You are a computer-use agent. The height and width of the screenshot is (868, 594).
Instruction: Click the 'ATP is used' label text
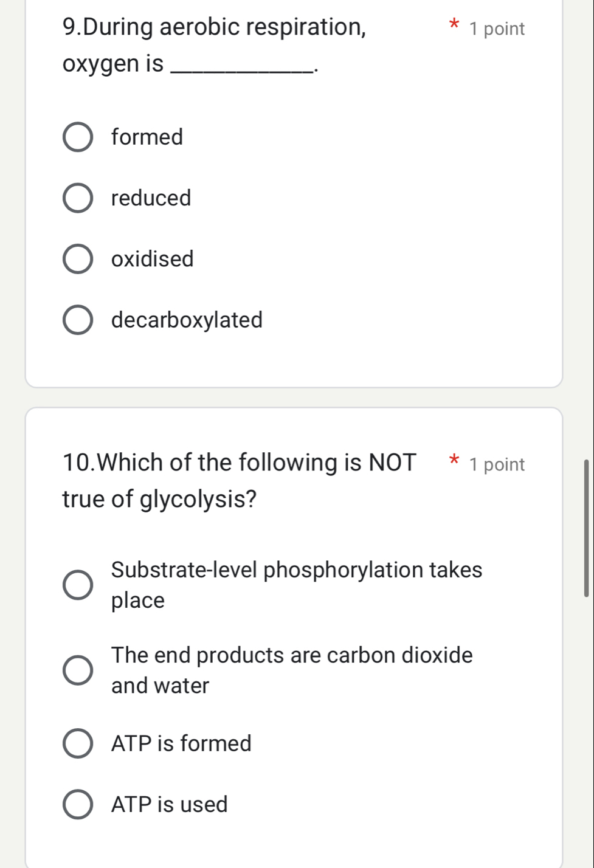170,804
